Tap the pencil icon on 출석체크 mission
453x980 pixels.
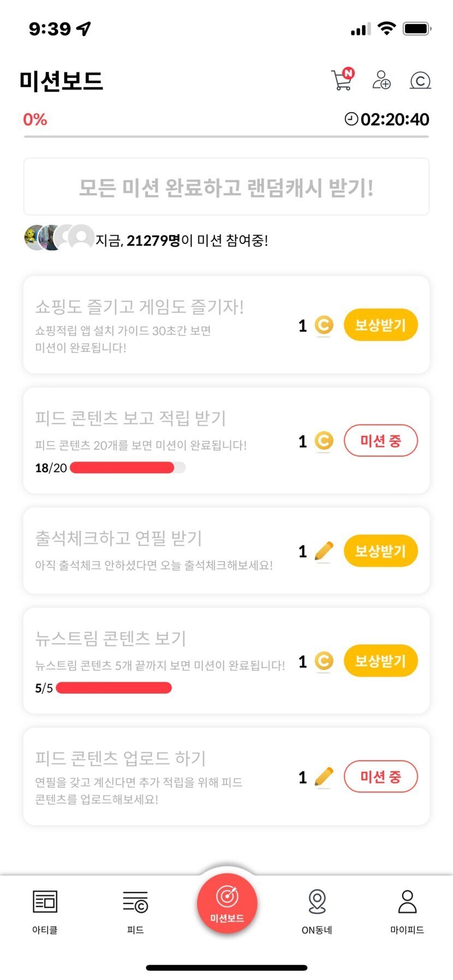[x=324, y=551]
